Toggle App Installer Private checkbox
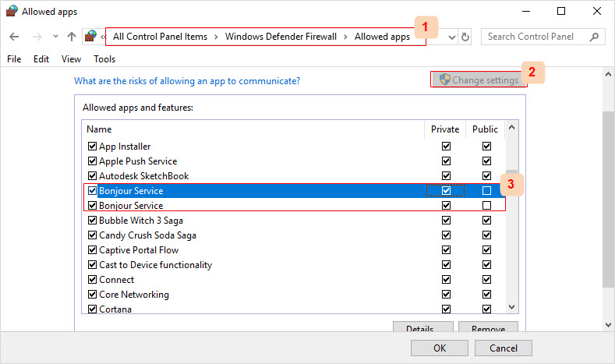615x364 pixels. (x=447, y=147)
